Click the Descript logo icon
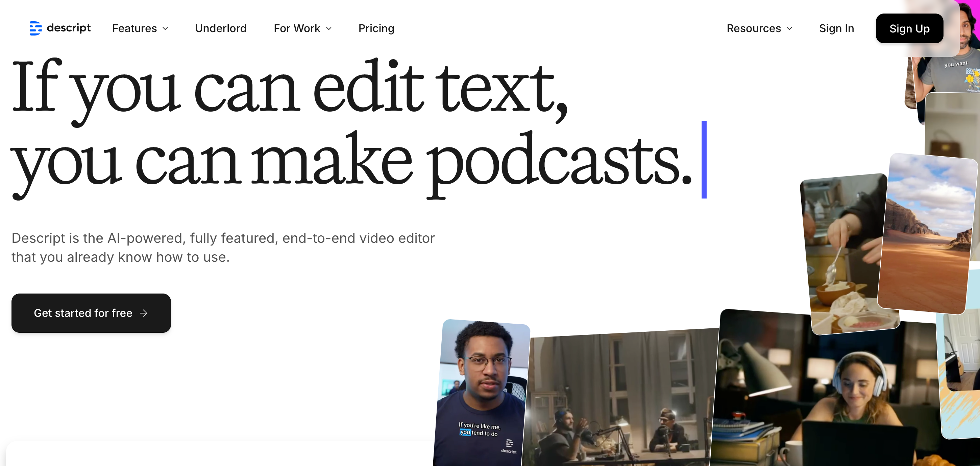 35,28
